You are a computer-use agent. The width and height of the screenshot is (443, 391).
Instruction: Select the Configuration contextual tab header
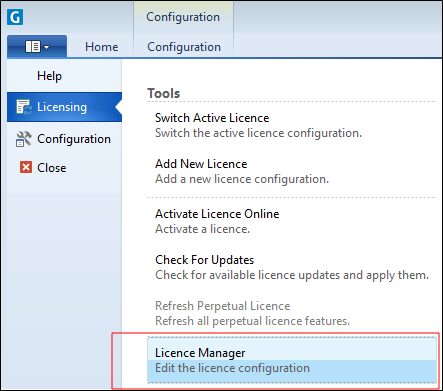[183, 17]
